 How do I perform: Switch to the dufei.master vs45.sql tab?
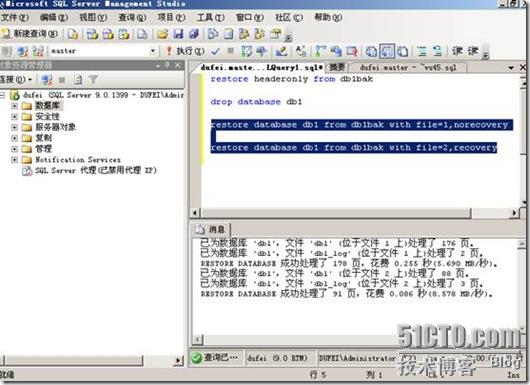point(408,68)
